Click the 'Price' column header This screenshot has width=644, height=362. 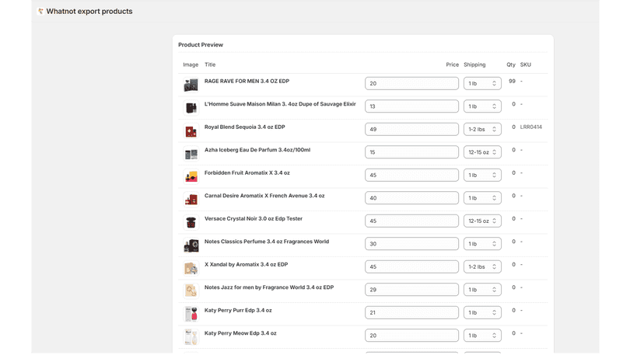[x=452, y=64]
